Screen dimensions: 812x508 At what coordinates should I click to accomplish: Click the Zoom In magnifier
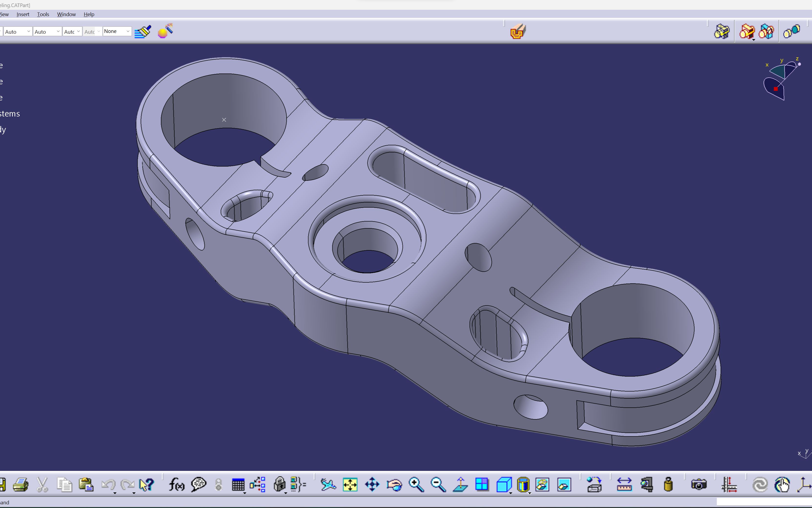416,485
